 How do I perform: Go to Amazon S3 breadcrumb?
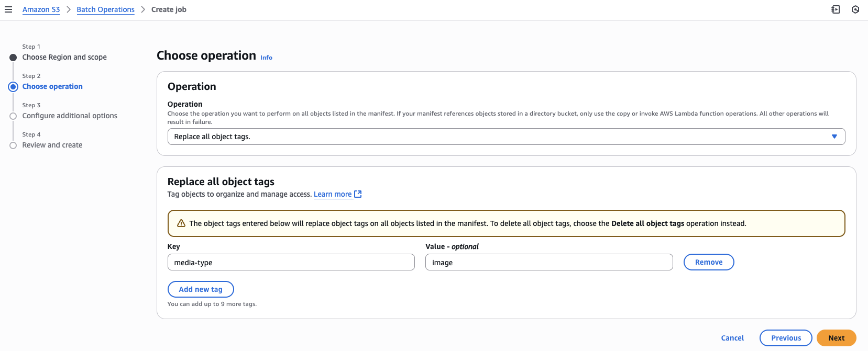point(41,9)
